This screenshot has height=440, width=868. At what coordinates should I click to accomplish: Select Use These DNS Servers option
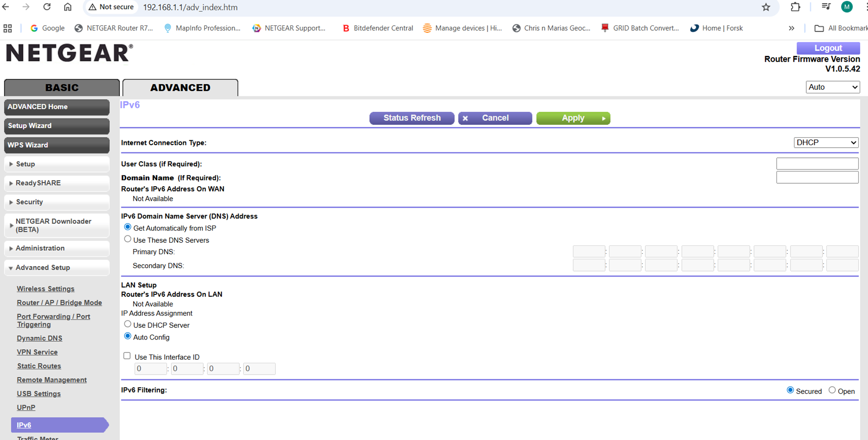(128, 239)
